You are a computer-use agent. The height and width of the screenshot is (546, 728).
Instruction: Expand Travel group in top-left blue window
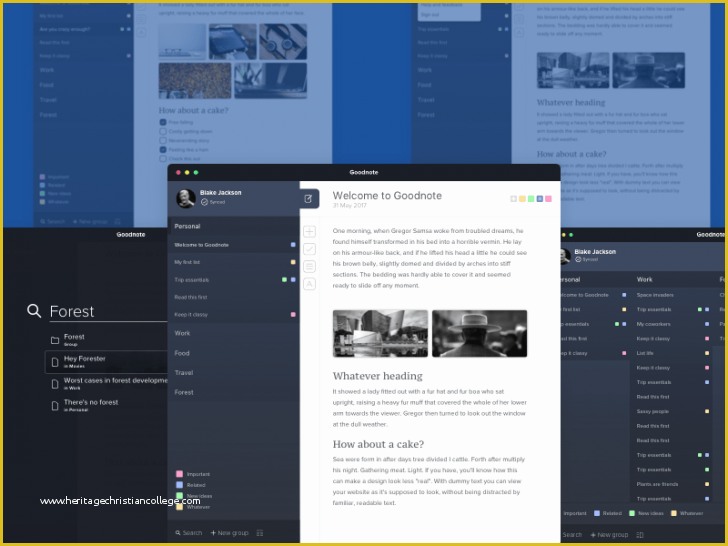84,100
